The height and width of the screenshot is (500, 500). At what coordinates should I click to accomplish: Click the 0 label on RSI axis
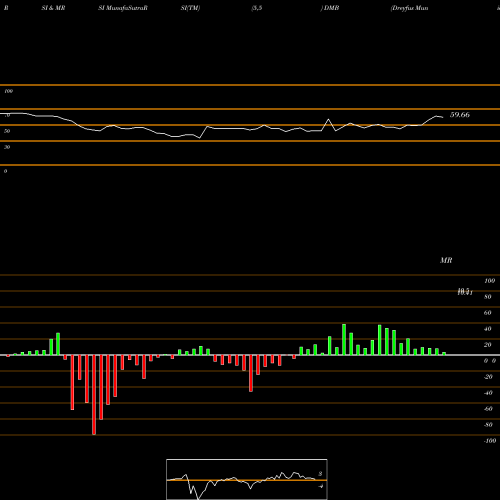5,171
